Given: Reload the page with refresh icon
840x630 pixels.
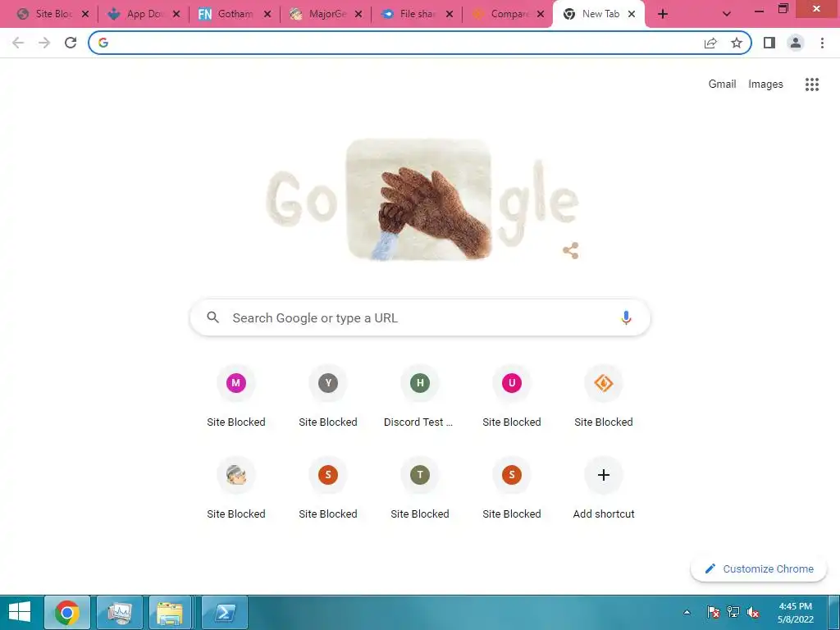Looking at the screenshot, I should click(x=71, y=43).
